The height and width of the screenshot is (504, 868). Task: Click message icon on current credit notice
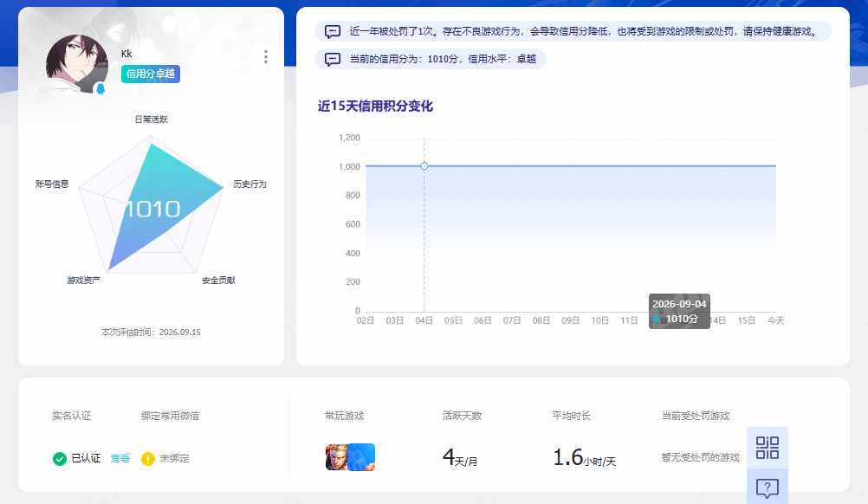point(332,59)
